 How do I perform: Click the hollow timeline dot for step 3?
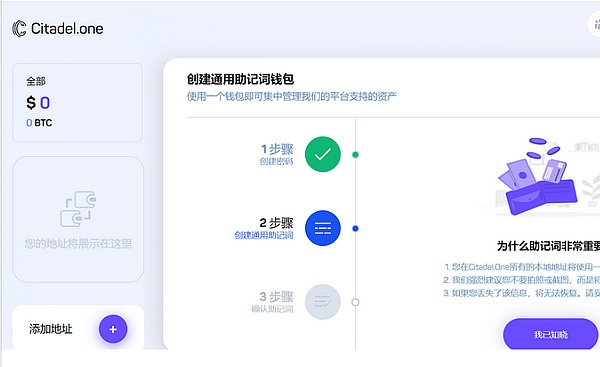click(355, 302)
